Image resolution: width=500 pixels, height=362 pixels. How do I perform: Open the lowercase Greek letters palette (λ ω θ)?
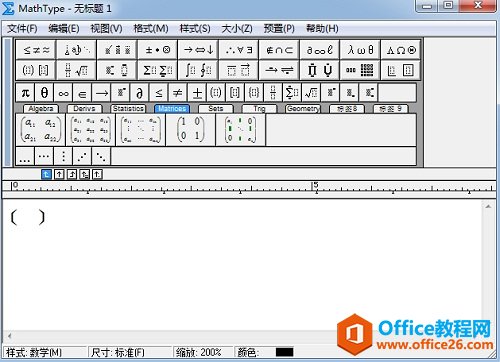[x=360, y=50]
